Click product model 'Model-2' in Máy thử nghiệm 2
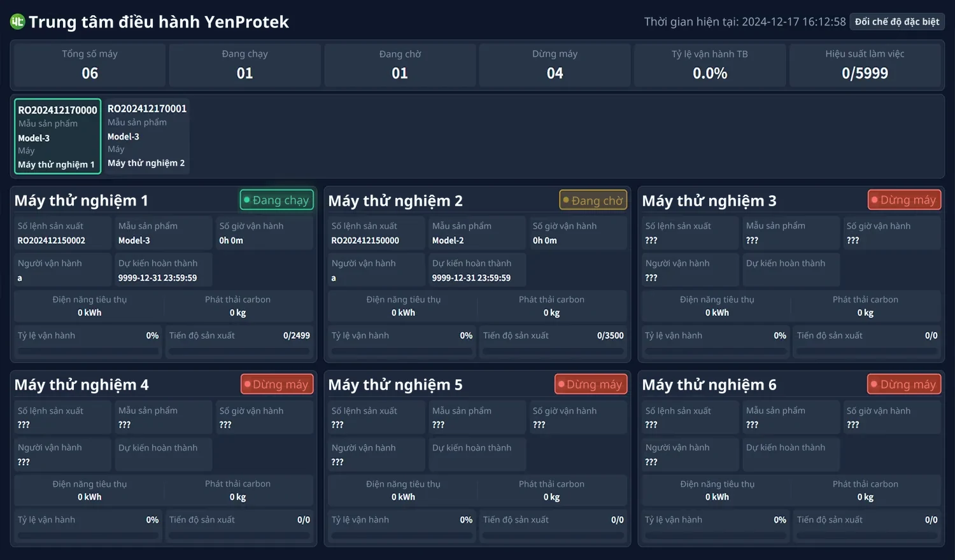Screen dimensions: 955x560 click(448, 241)
